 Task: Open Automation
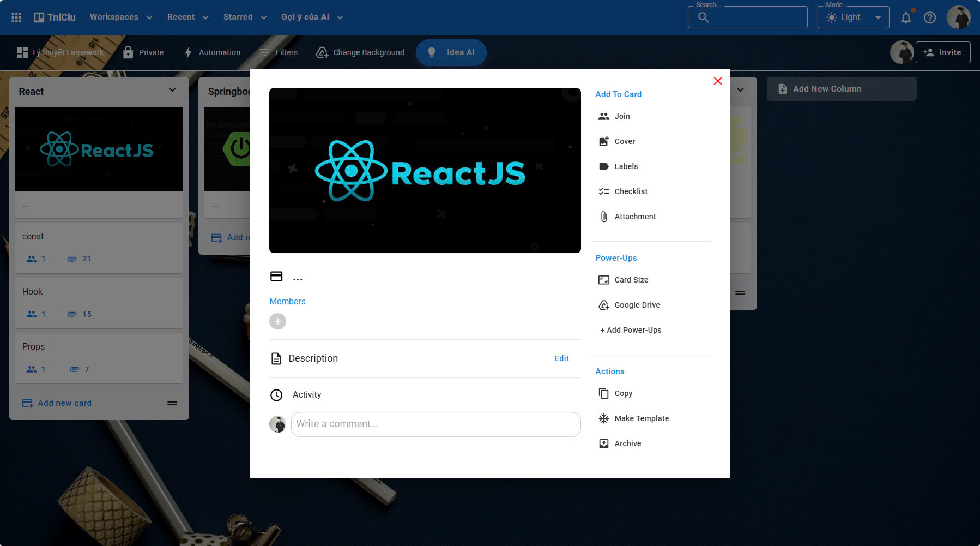click(213, 52)
